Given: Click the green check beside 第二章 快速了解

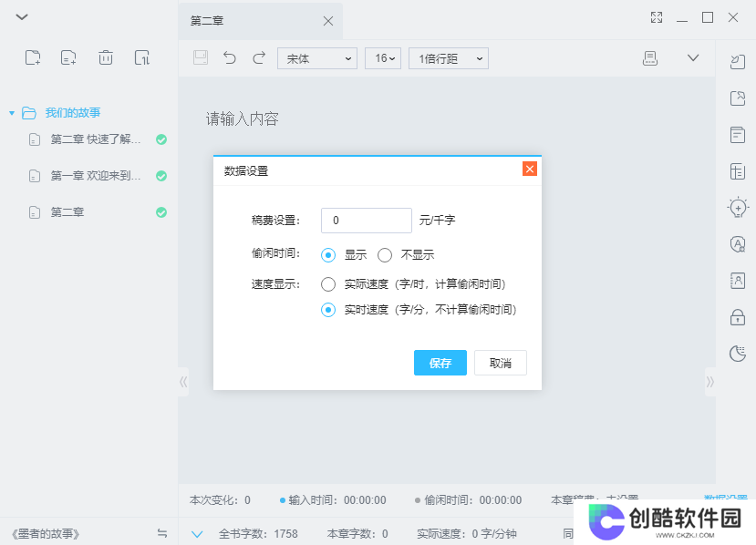Looking at the screenshot, I should click(161, 139).
